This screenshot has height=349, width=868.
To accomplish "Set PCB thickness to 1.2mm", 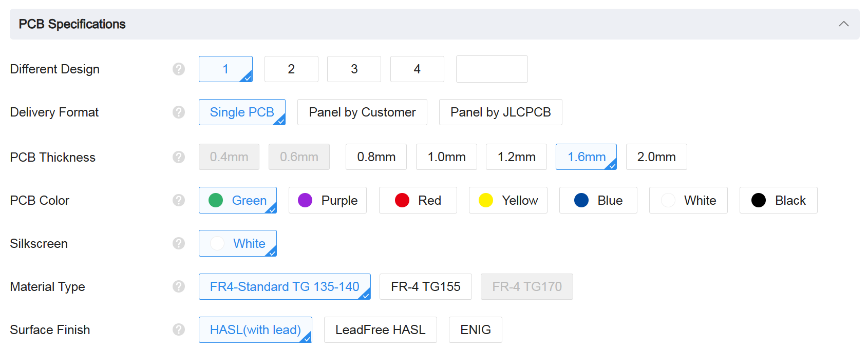I will point(516,157).
